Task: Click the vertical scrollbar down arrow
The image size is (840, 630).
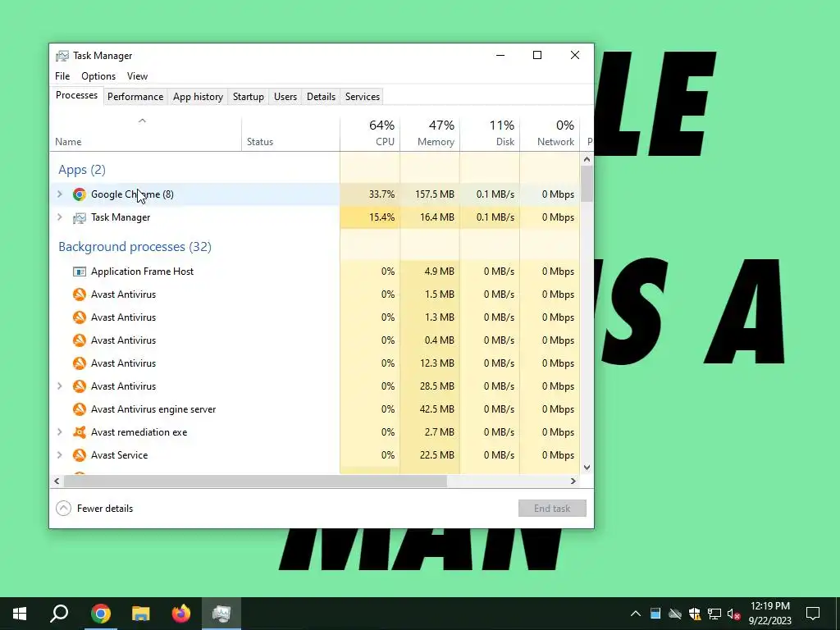Action: [x=587, y=467]
